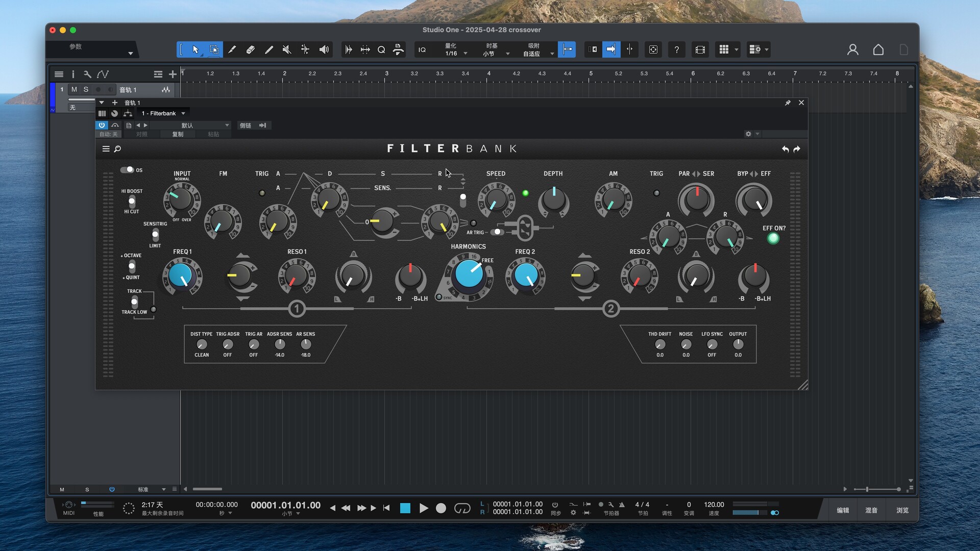Click the IQ quantize button
The width and height of the screenshot is (980, 551).
pos(422,49)
